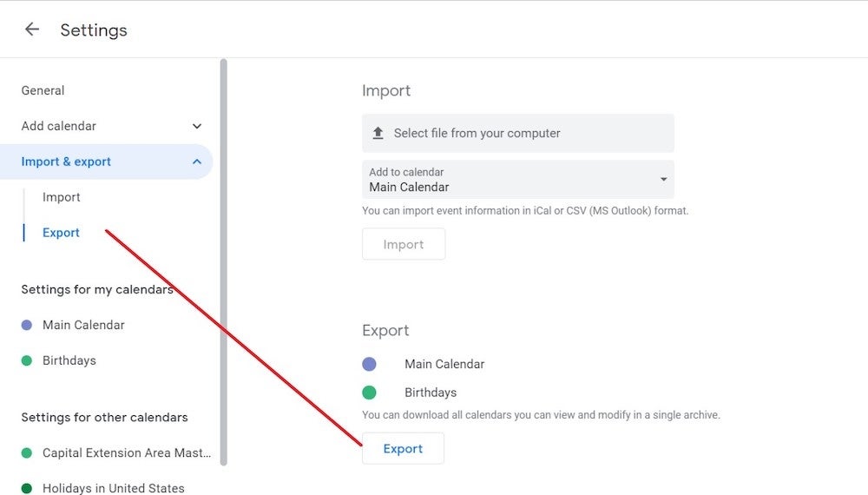Screen dimensions: 868x495
Task: Open the Add to calendar dropdown
Action: click(518, 180)
